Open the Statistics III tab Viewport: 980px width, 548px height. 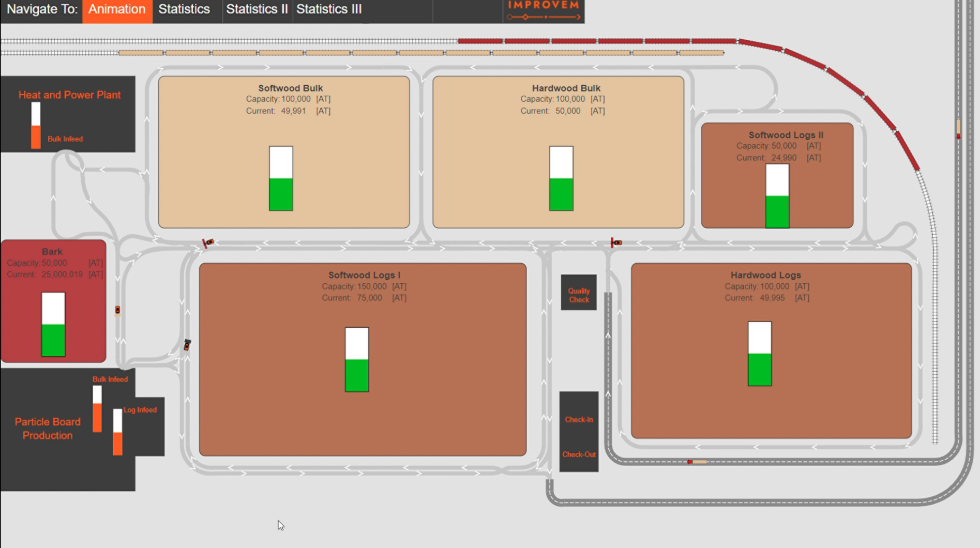click(x=329, y=10)
